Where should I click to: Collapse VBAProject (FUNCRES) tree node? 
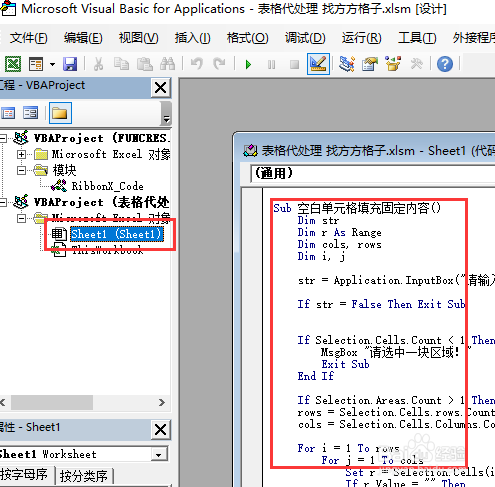(3, 138)
